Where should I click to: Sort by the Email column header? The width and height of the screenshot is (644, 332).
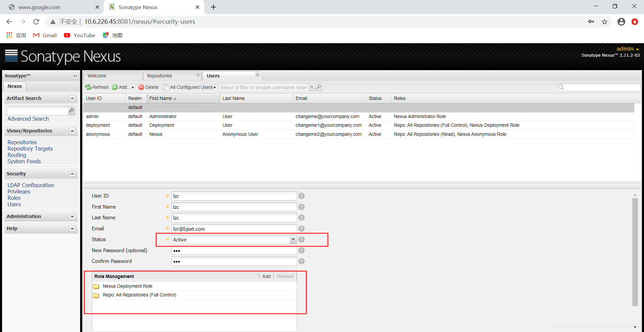329,98
